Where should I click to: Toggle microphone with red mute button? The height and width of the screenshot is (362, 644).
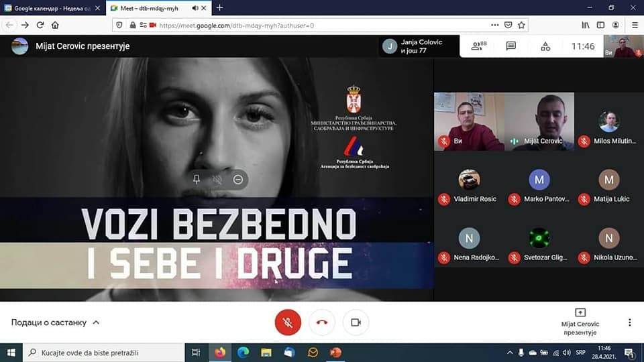click(288, 322)
